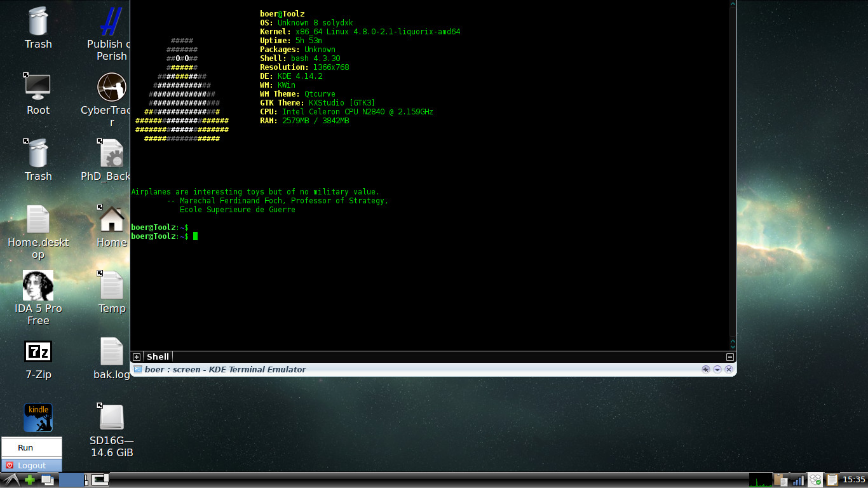
Task: Open the bak.log file icon
Action: 111,351
